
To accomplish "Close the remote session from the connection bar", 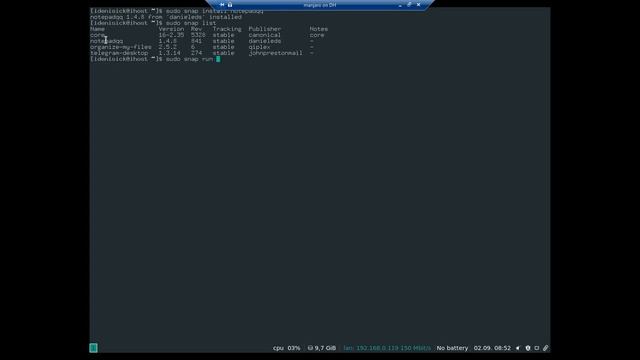I will pyautogui.click(x=418, y=5).
